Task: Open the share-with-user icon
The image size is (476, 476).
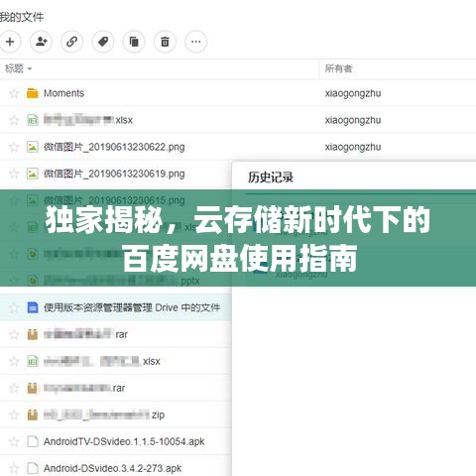Action: click(x=41, y=42)
